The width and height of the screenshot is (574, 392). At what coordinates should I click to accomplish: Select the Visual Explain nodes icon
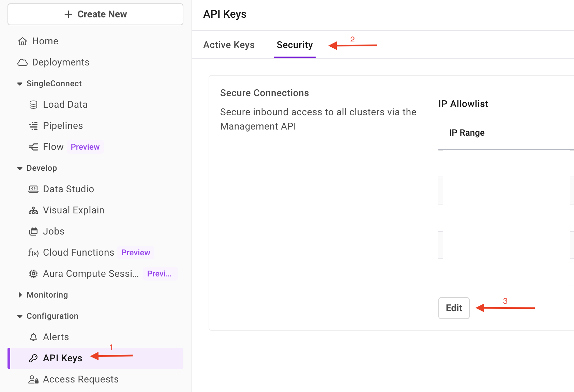tap(33, 210)
